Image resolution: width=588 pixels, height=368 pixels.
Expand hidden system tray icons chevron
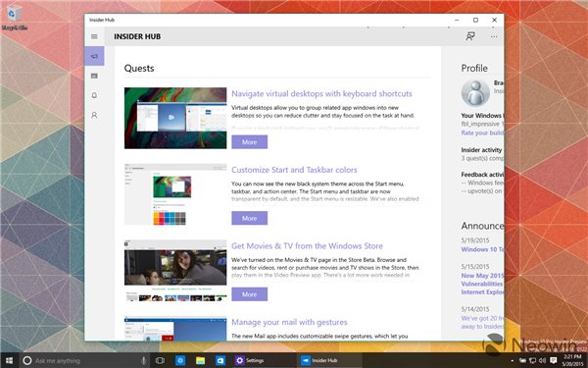pyautogui.click(x=513, y=361)
